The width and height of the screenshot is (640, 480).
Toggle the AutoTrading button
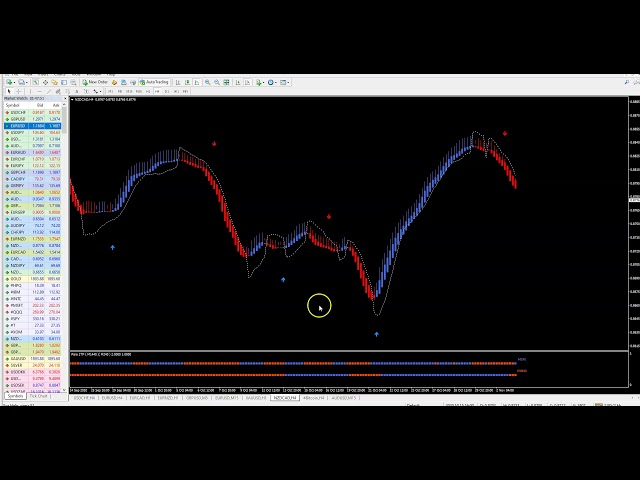click(157, 82)
